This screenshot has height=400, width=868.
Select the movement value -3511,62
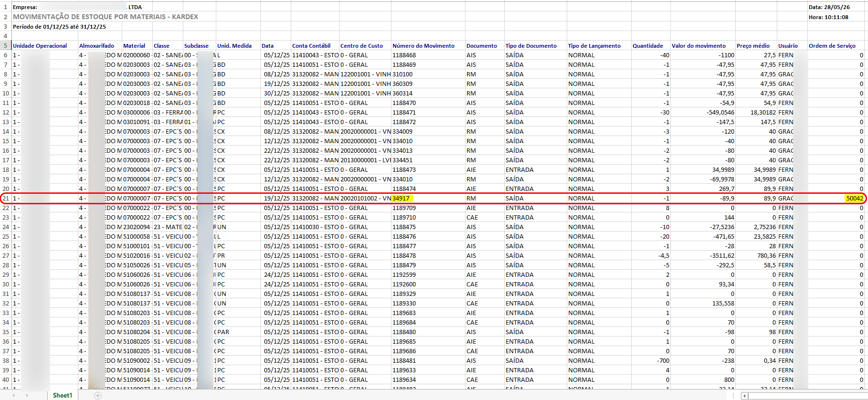722,256
